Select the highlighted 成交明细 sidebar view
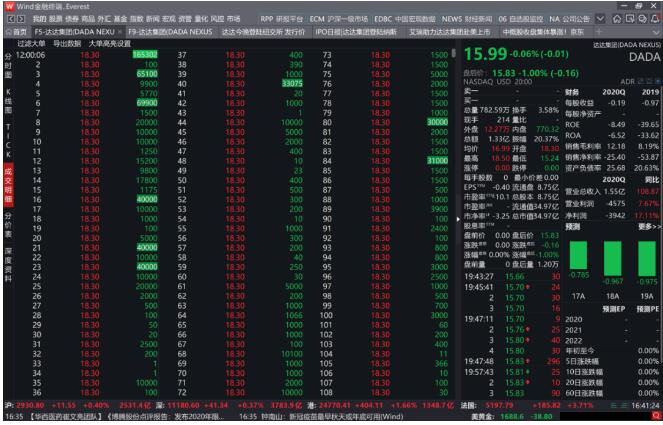Screen dimensions: 663x425 click(x=8, y=186)
